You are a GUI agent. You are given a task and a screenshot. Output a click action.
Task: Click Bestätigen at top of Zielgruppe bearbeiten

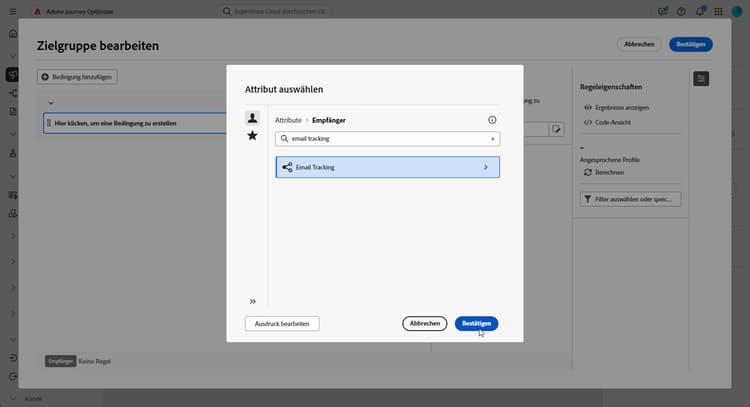coord(691,44)
